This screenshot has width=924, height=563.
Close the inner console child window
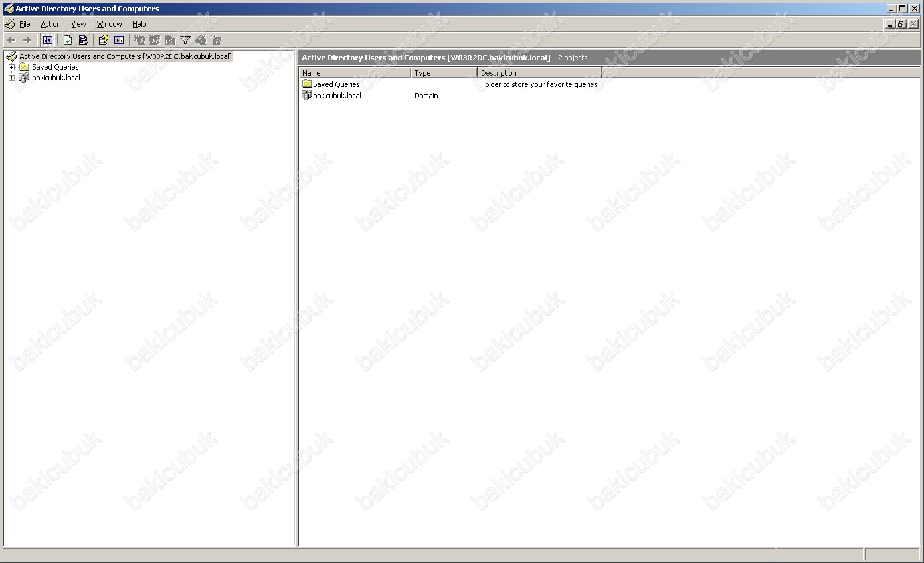(913, 24)
